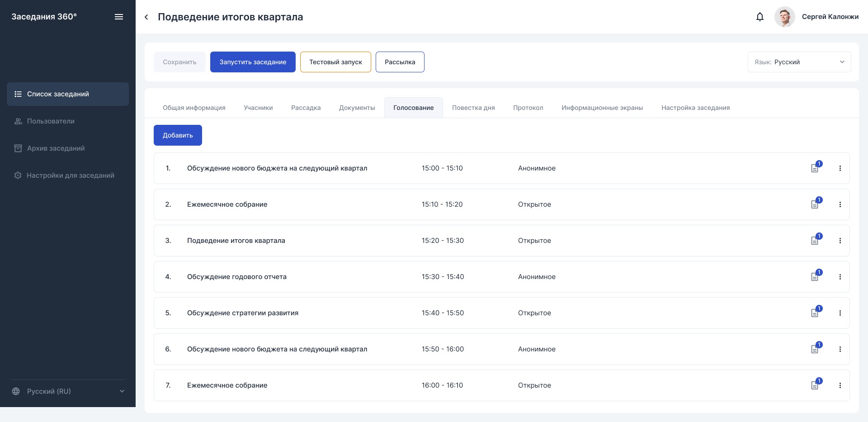Open the Язык: Русский dropdown

click(x=799, y=62)
